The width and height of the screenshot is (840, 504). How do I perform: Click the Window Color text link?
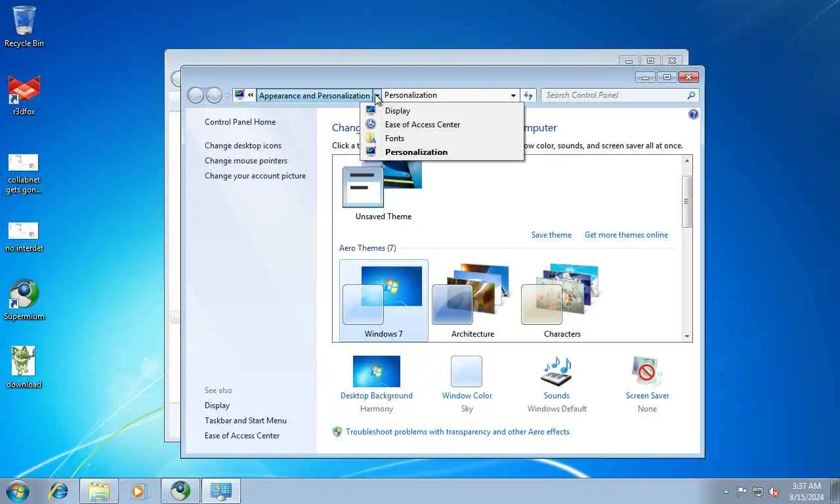[x=467, y=396]
